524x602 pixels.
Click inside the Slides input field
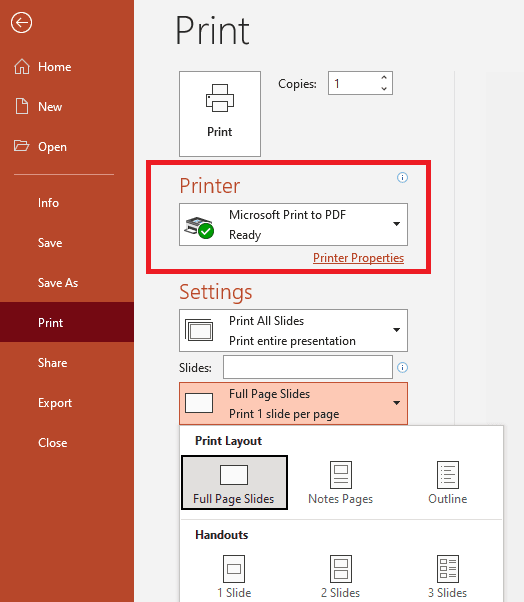(x=308, y=367)
